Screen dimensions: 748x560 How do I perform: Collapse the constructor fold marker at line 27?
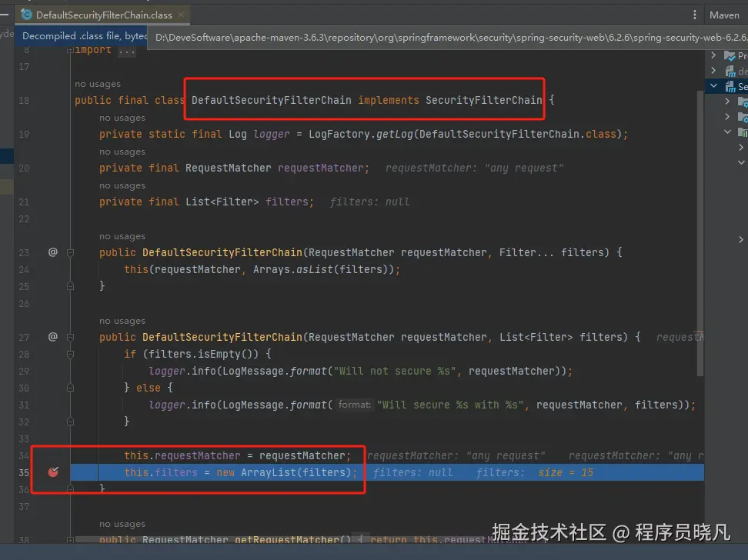70,337
